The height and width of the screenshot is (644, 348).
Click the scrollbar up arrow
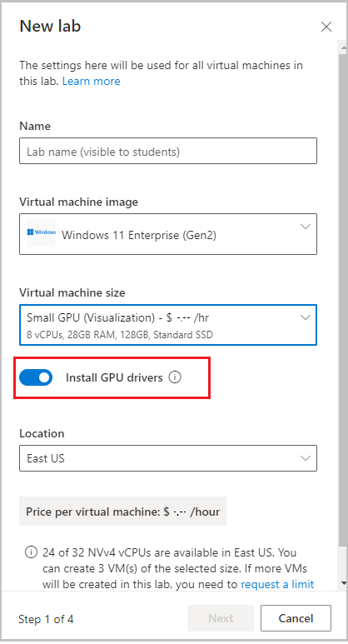click(x=344, y=48)
